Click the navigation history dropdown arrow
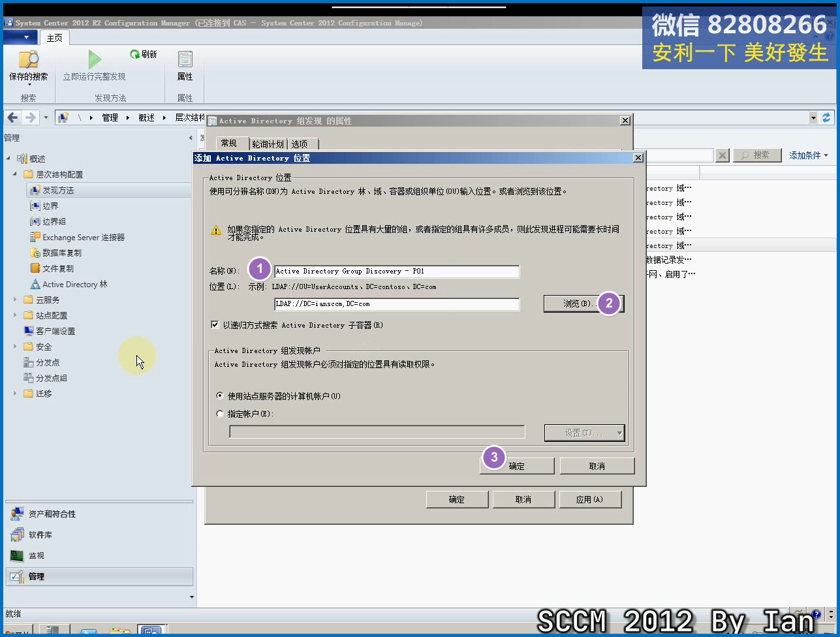840x637 pixels. click(x=46, y=117)
